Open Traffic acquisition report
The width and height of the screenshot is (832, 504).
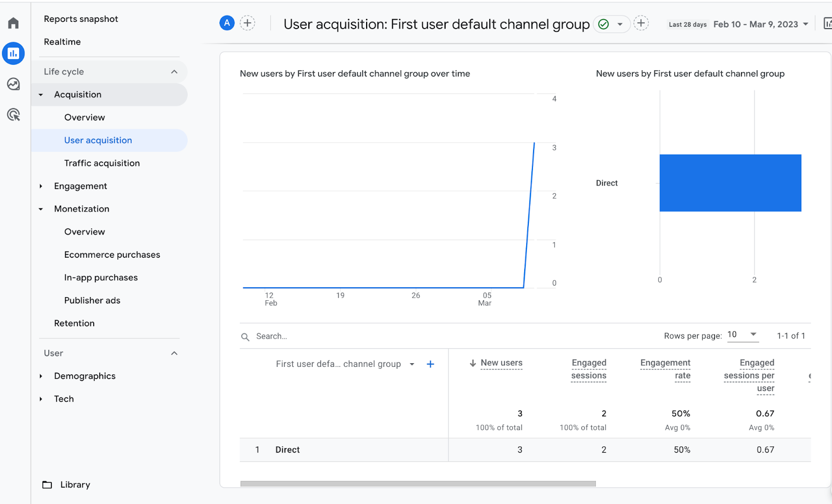tap(102, 163)
